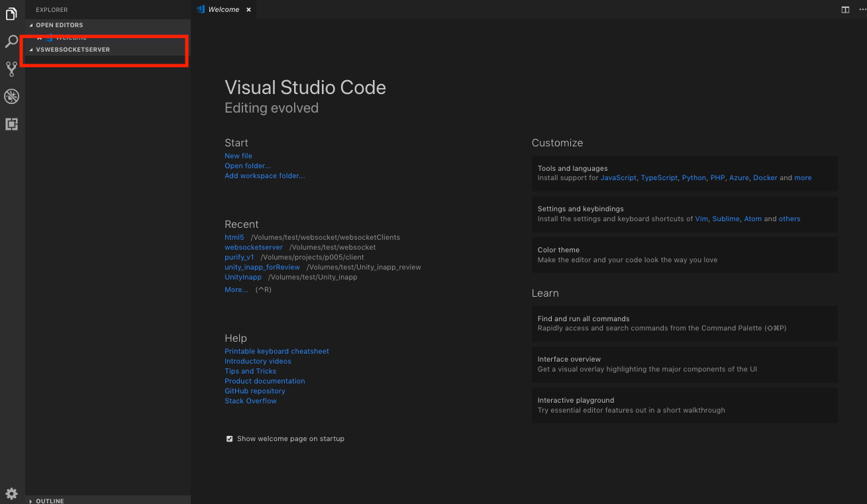867x504 pixels.
Task: Click the Tools and languages heading
Action: point(572,168)
